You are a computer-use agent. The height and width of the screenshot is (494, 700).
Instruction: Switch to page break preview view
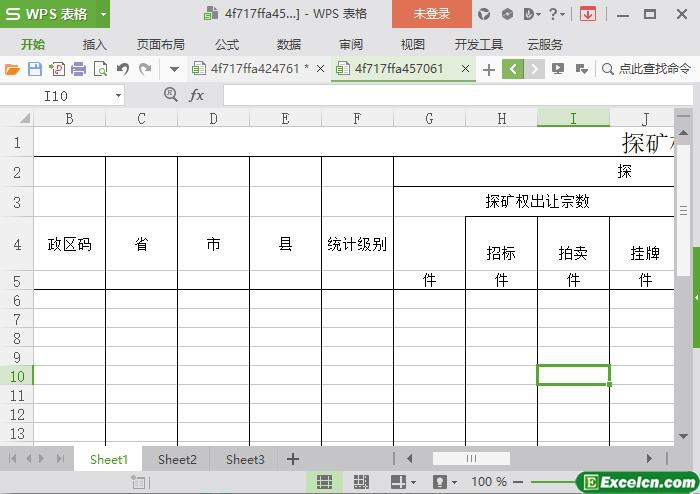tap(361, 482)
